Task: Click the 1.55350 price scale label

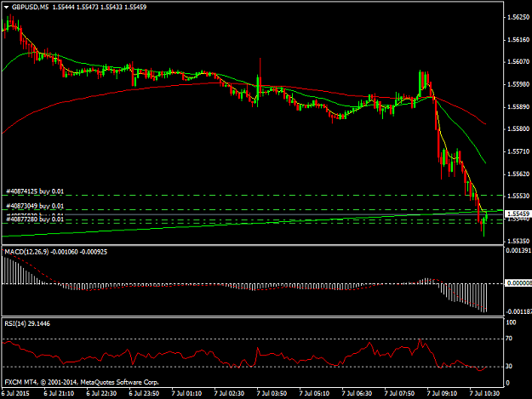Action: [x=518, y=242]
